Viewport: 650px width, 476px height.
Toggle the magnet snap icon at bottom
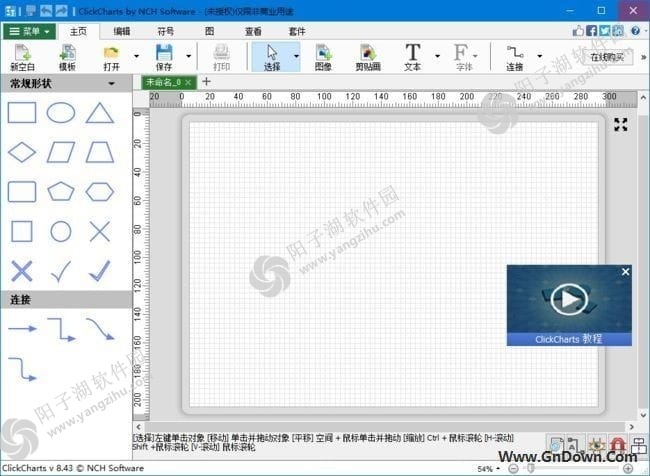tap(618, 445)
